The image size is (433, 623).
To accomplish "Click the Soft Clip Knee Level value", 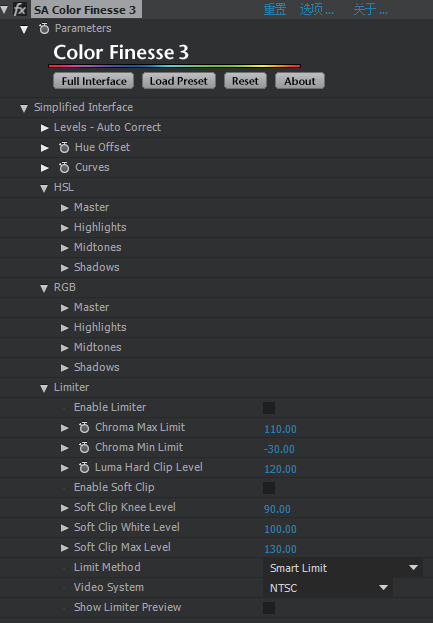I will (x=277, y=509).
